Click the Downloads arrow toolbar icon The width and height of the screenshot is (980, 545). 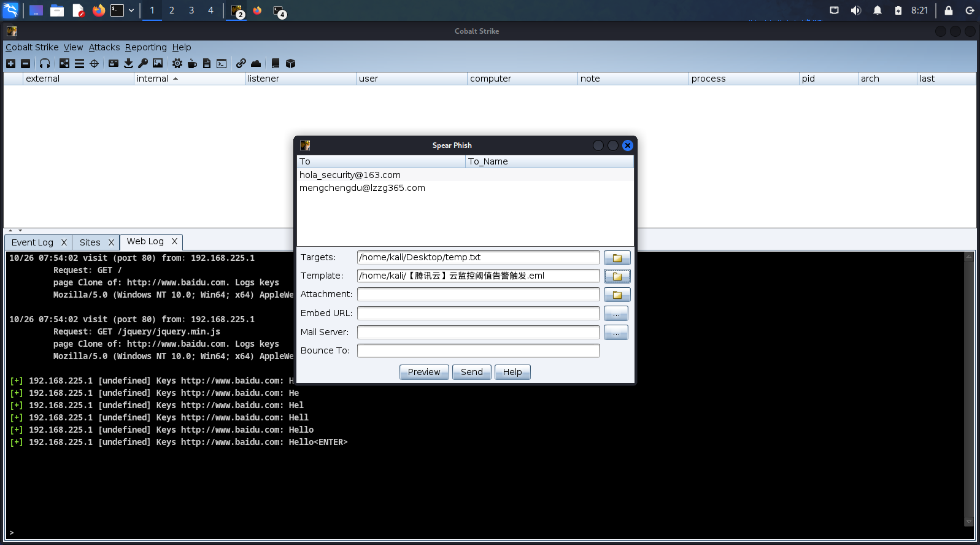[x=128, y=63]
